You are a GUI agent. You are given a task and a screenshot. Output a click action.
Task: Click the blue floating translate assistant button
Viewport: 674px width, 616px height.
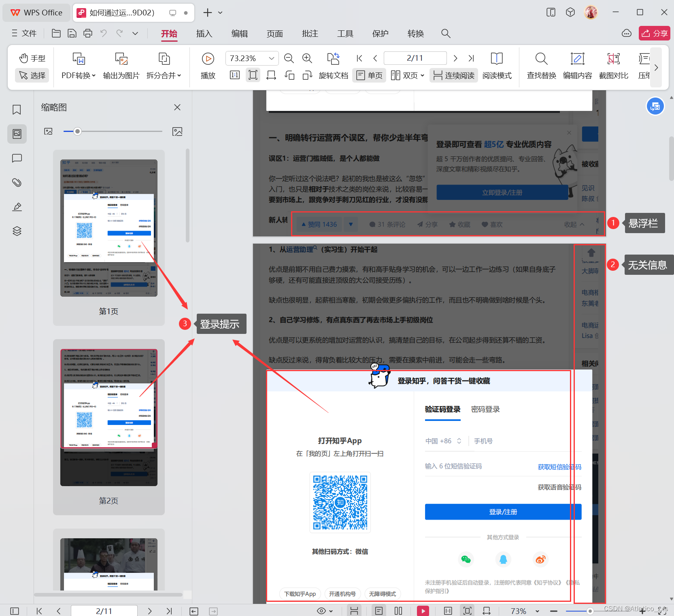[x=655, y=106]
